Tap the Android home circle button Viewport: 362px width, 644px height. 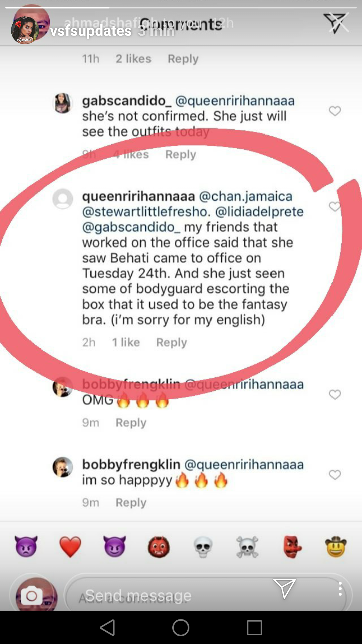click(181, 628)
